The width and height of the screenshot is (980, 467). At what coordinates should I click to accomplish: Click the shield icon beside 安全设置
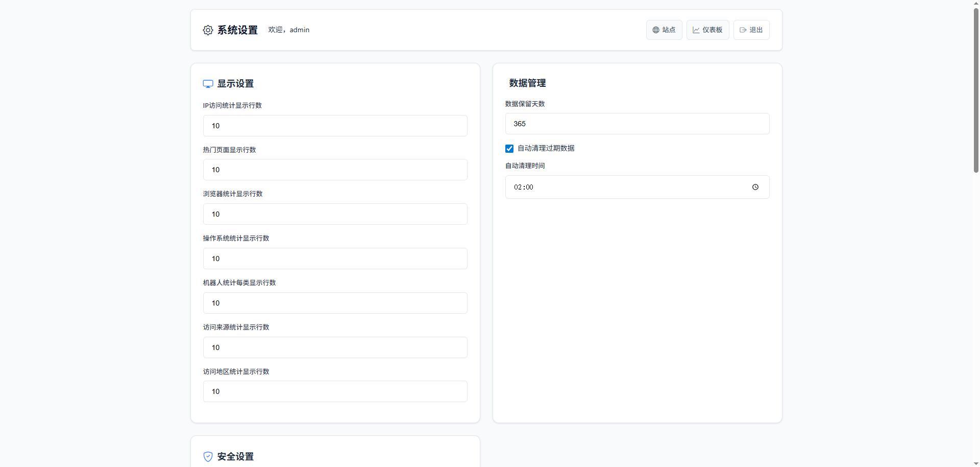[208, 456]
